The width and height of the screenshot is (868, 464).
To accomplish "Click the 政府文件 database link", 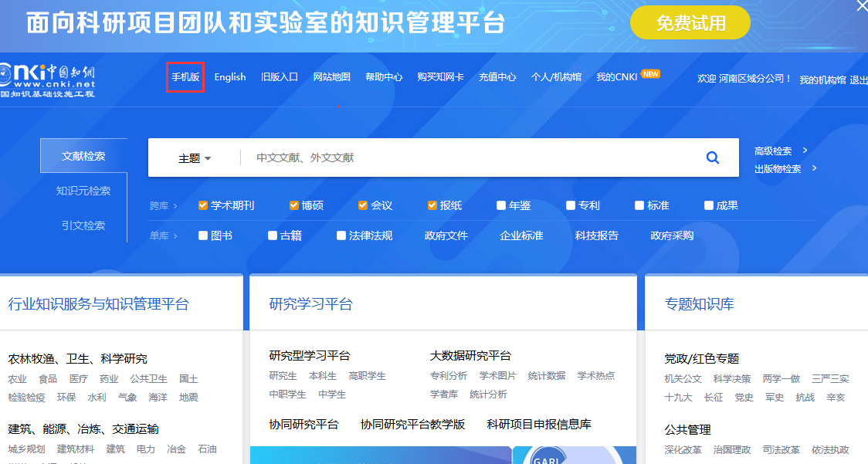I will 446,235.
